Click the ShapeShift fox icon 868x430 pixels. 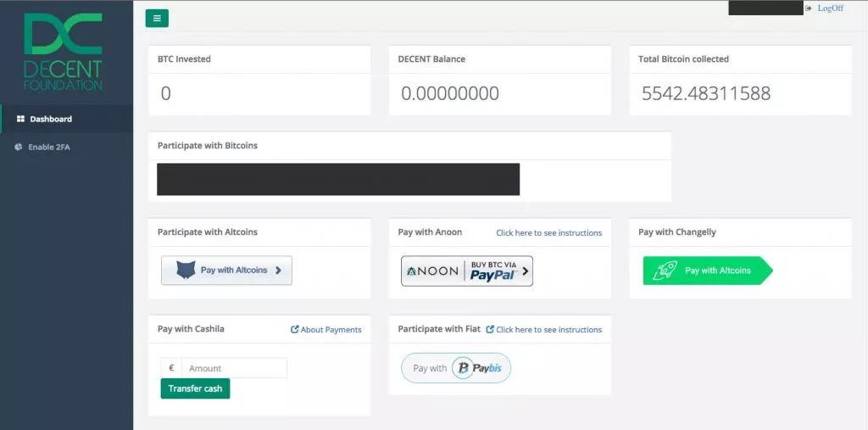point(186,271)
